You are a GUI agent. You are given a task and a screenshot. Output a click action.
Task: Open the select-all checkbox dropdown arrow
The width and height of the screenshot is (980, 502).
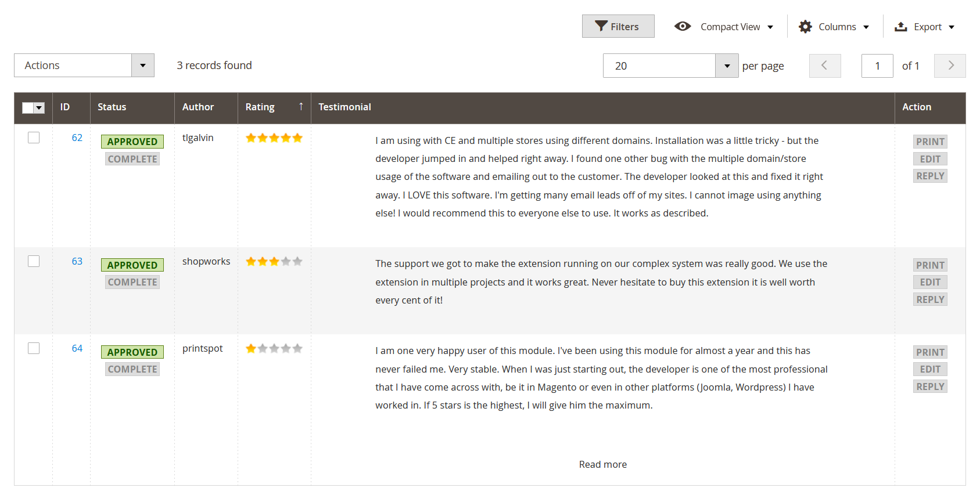tap(40, 108)
